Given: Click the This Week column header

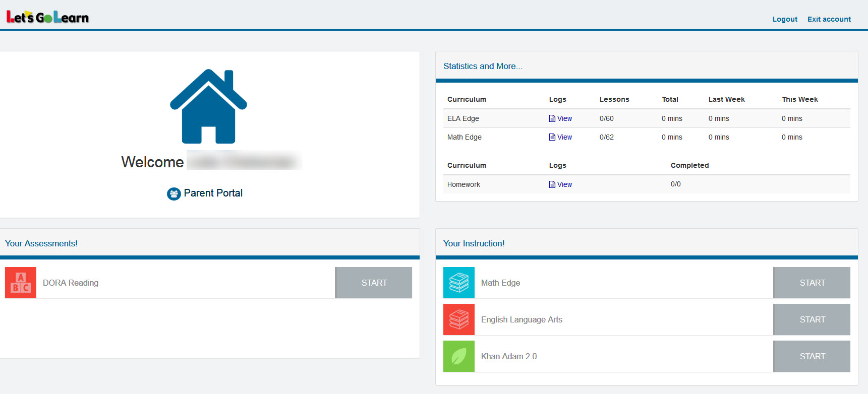Looking at the screenshot, I should pyautogui.click(x=800, y=99).
